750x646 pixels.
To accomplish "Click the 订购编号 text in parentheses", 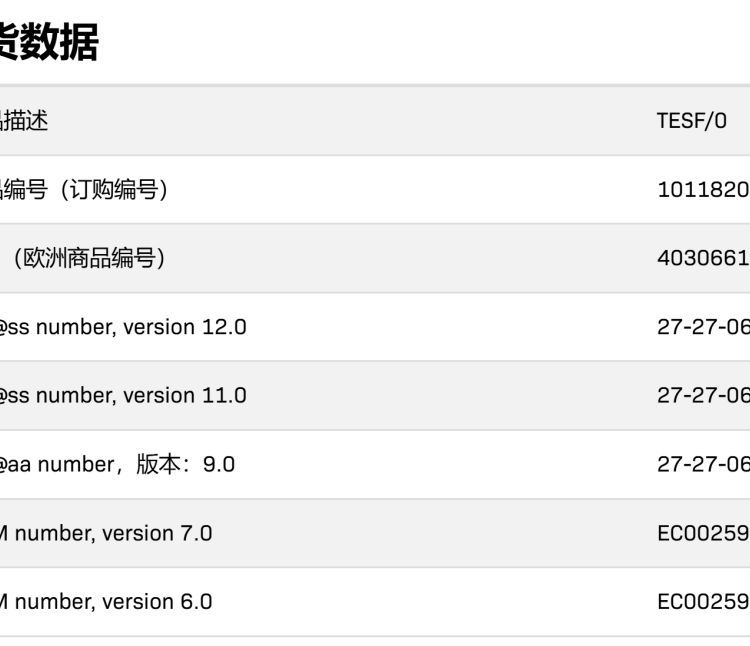I will (x=114, y=189).
